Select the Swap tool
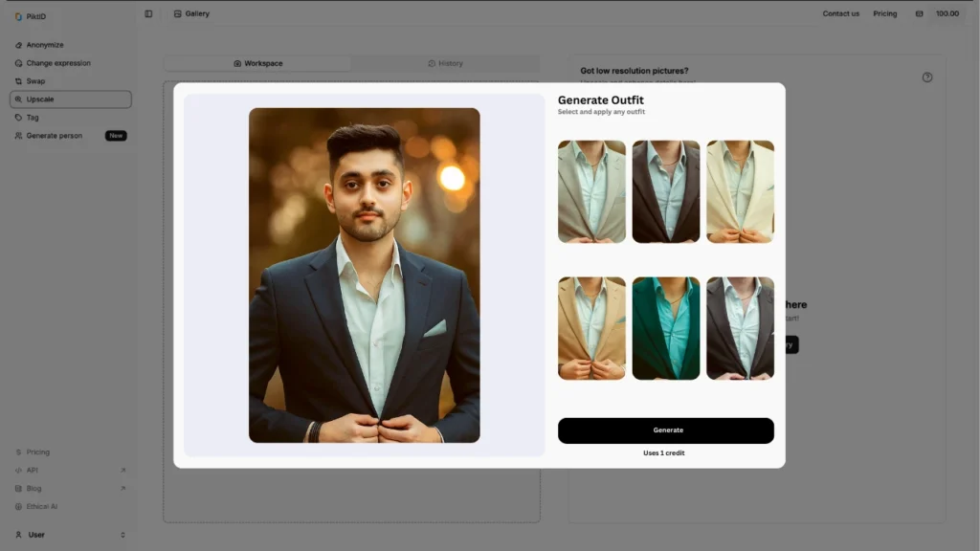Screen dimensions: 980x551 click(35, 80)
